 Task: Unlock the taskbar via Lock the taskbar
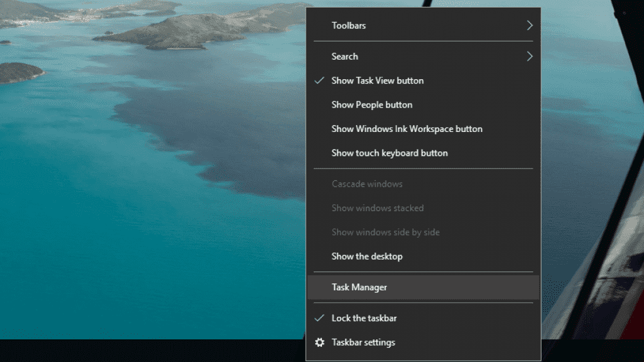click(364, 318)
